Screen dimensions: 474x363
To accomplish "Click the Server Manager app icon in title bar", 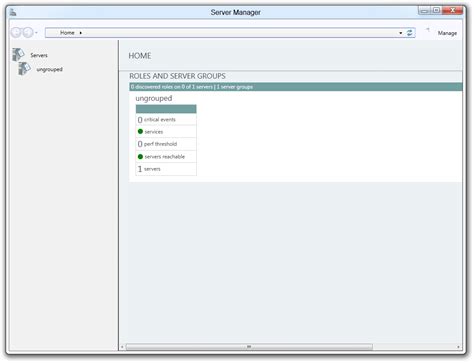I will tap(13, 12).
